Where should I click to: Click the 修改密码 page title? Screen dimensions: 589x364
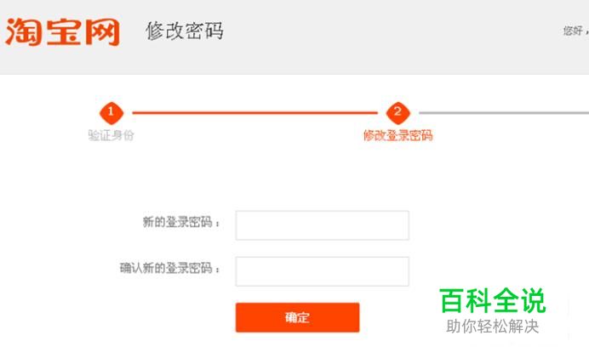tap(185, 31)
